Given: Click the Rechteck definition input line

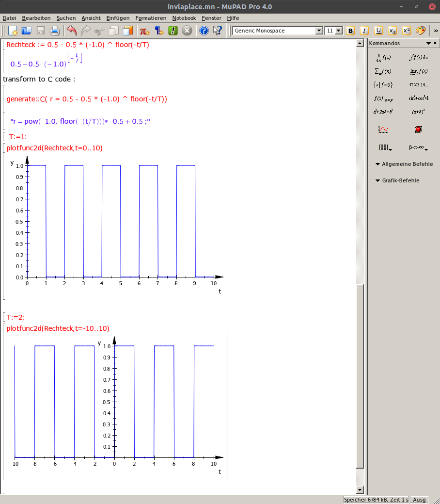Looking at the screenshot, I should pyautogui.click(x=78, y=45).
